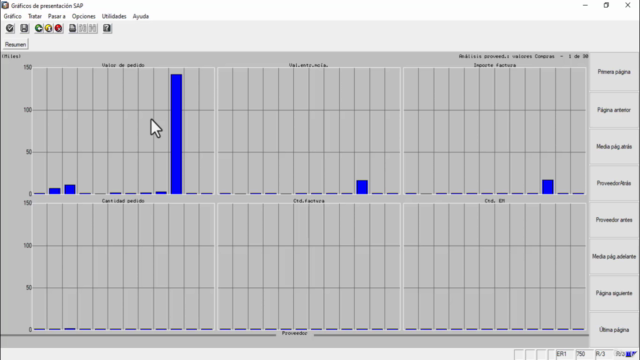Click the Val.entr.mcía chart title
The height and width of the screenshot is (360, 640).
tap(309, 65)
